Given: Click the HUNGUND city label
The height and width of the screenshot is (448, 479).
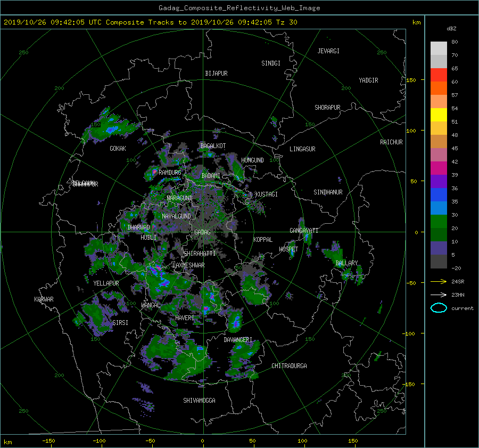Looking at the screenshot, I should coord(252,160).
